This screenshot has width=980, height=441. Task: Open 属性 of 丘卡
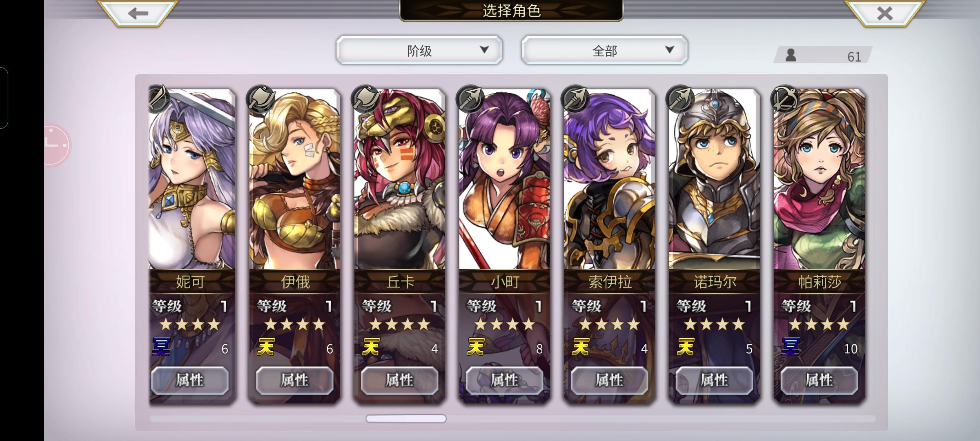399,381
